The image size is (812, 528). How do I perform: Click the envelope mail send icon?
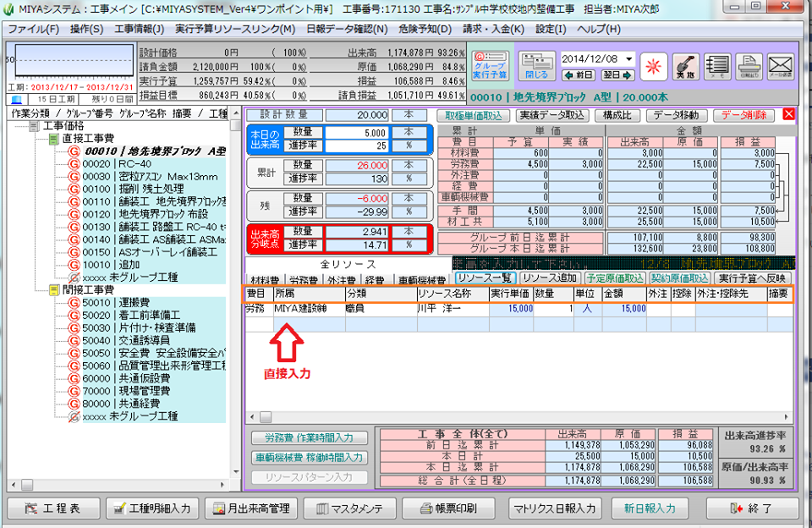point(780,67)
